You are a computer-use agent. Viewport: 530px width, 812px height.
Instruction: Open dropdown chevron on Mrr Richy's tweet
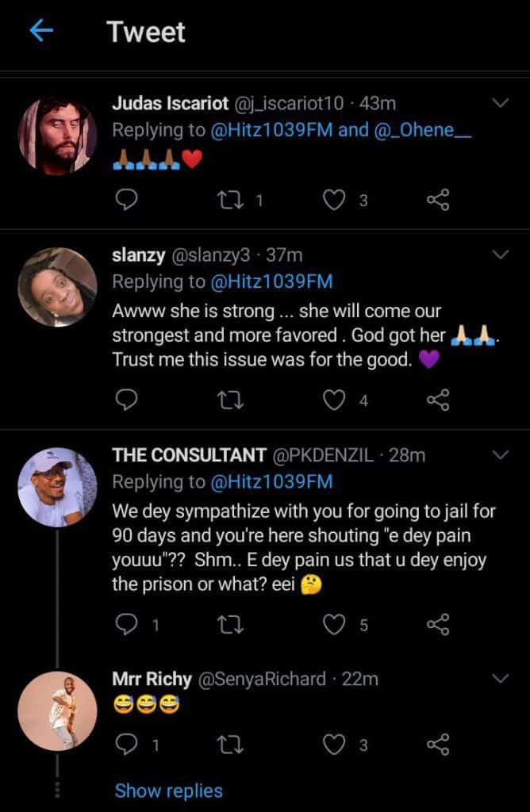[501, 679]
